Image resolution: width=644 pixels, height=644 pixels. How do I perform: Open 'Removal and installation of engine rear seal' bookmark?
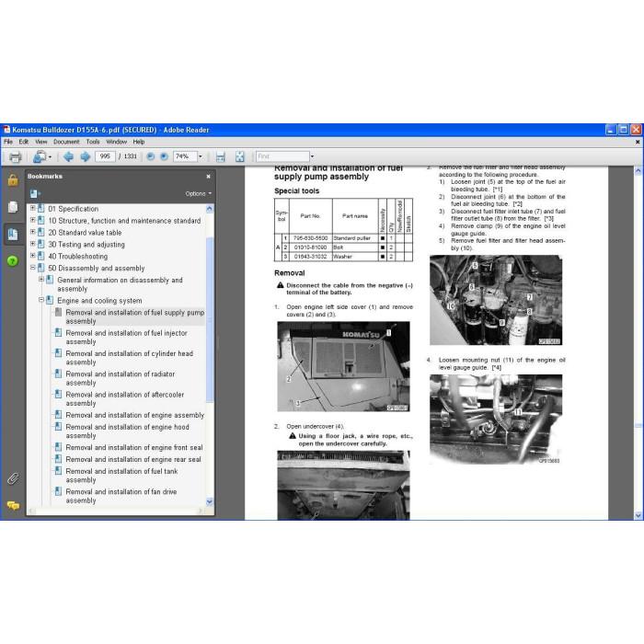coord(133,460)
